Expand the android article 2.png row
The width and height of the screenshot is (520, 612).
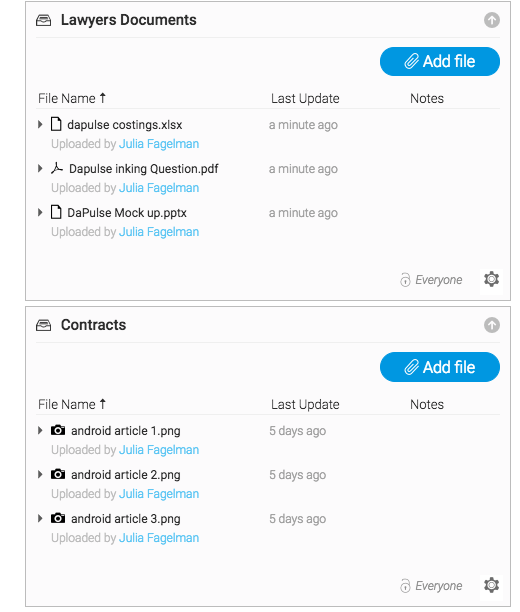coord(40,475)
